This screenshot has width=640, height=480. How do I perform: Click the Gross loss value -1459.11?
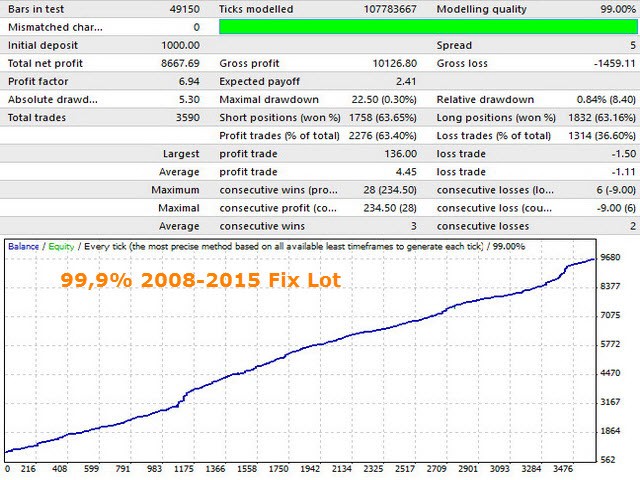(x=614, y=63)
